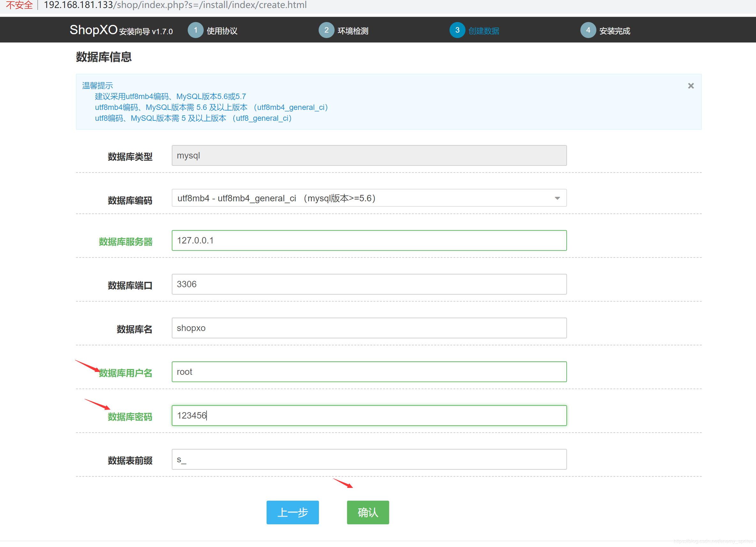The image size is (756, 547).
Task: Click step 2 circle icon for 环境检测
Action: click(x=326, y=30)
